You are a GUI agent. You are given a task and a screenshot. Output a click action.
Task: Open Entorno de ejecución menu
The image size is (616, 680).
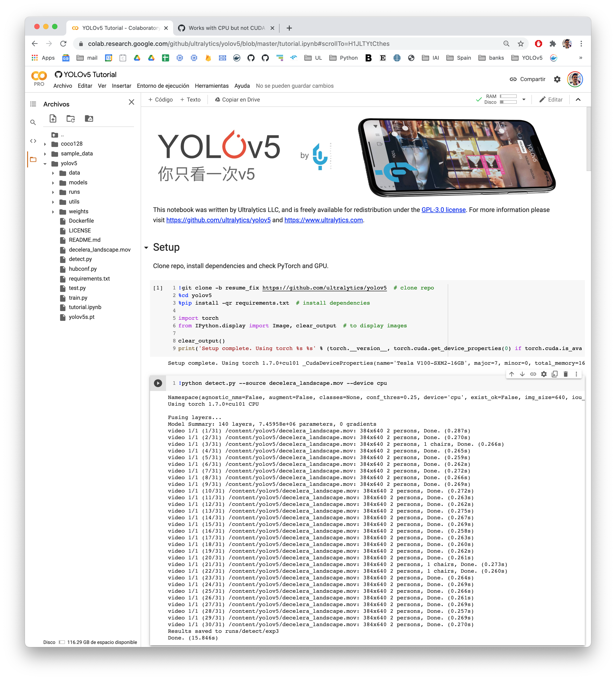(163, 86)
